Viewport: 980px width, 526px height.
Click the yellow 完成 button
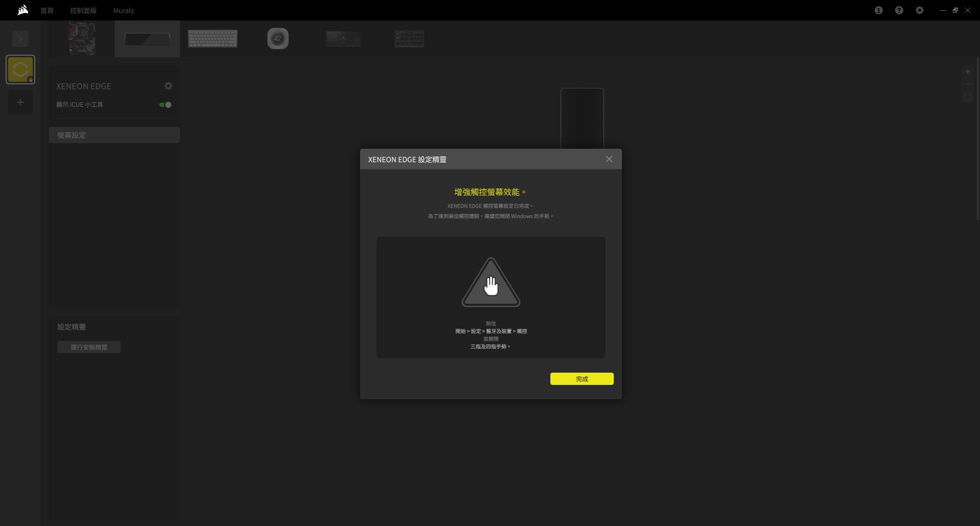coord(582,379)
